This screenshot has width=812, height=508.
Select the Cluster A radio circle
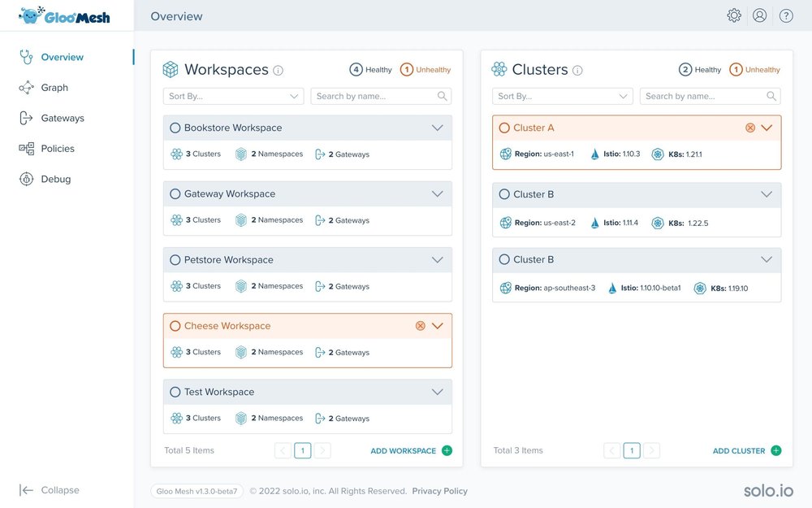tap(504, 128)
